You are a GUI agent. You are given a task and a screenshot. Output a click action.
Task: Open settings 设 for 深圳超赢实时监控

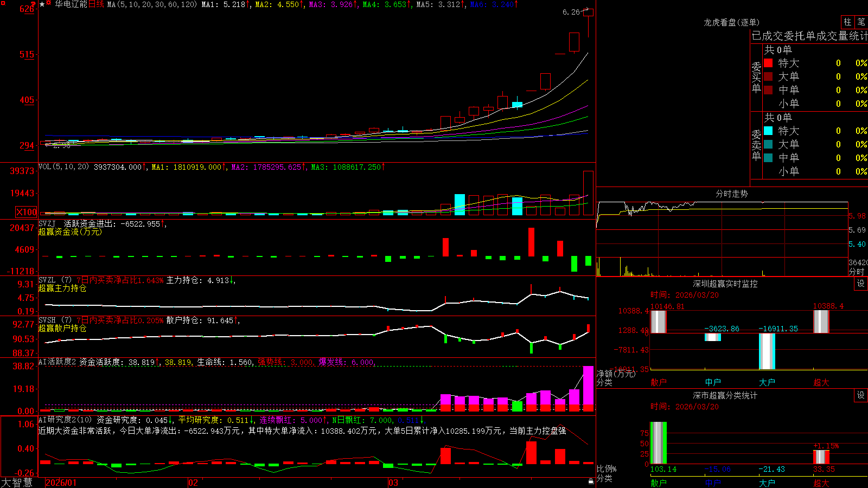[x=861, y=284]
